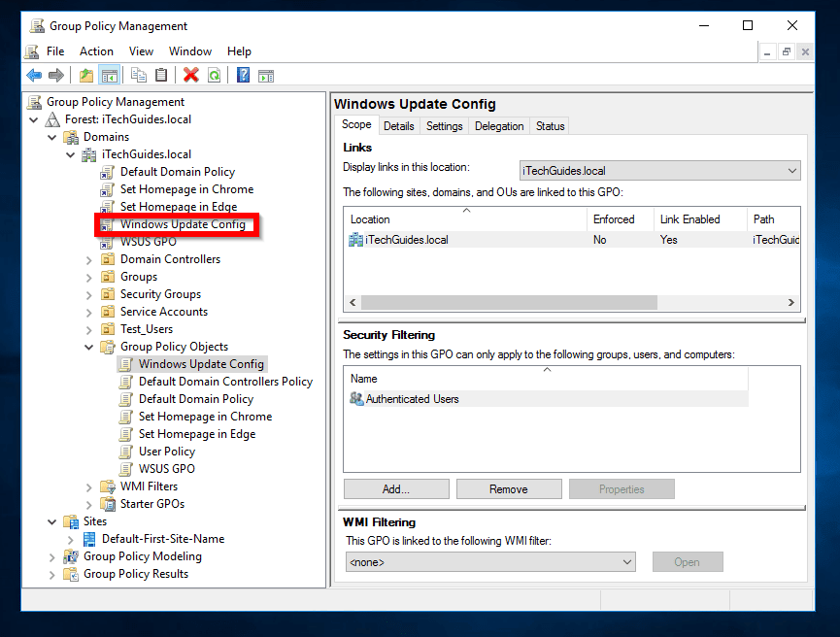Expand the Default-First-Site-Name site
Screen dimensions: 840x637
tap(71, 540)
